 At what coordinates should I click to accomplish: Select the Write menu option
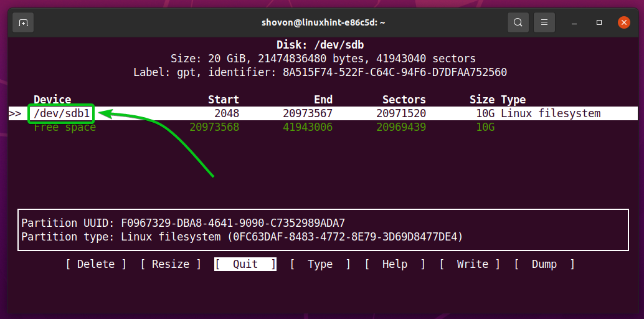point(470,264)
